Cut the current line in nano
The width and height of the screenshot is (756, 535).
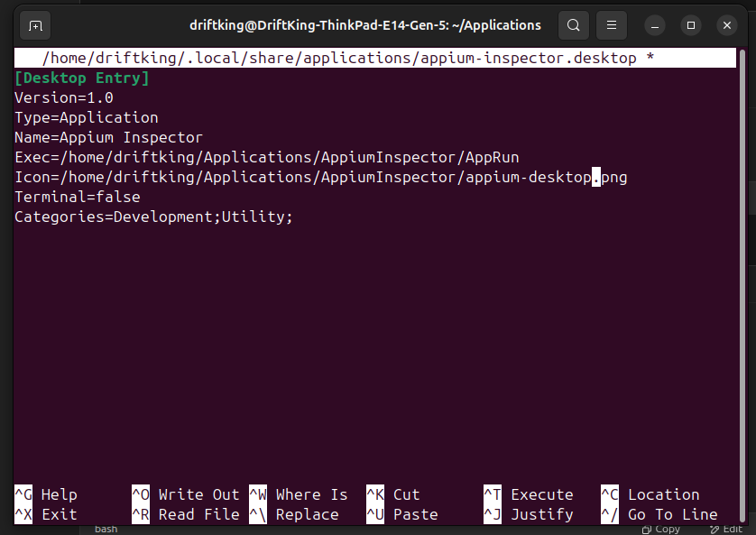(397, 494)
